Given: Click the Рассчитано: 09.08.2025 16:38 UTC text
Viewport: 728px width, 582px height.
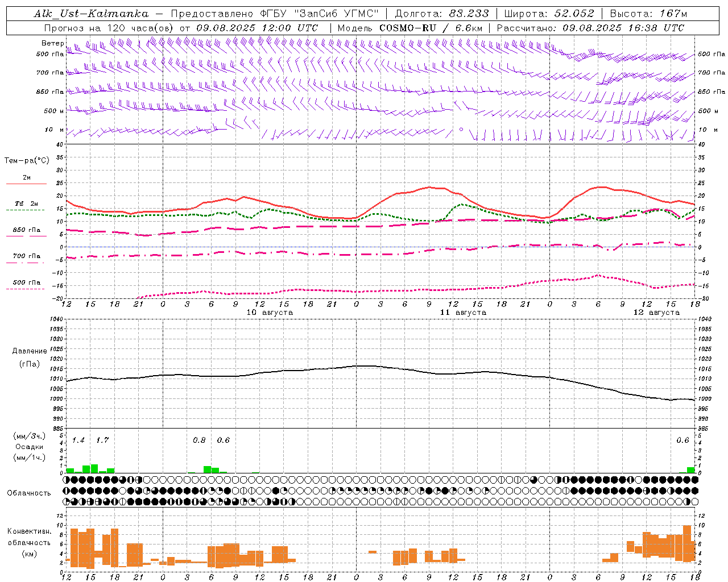Looking at the screenshot, I should click(x=590, y=28).
